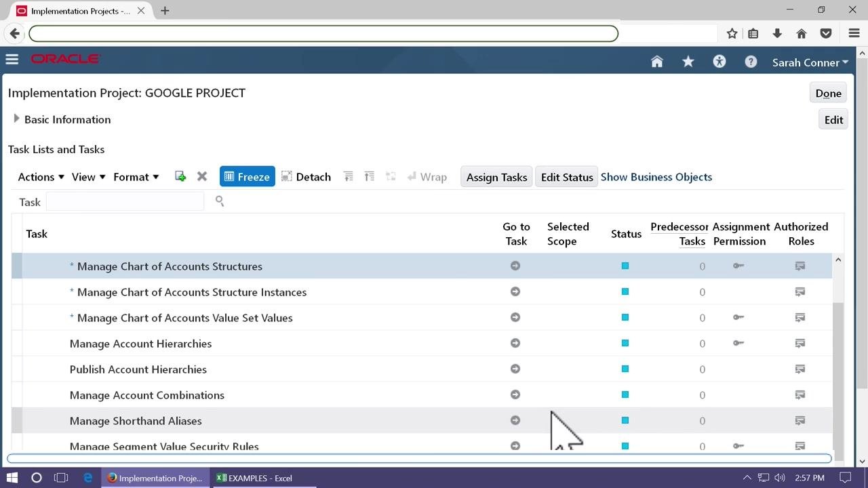This screenshot has width=868, height=488.
Task: Click the Edit Status button
Action: [x=567, y=177]
